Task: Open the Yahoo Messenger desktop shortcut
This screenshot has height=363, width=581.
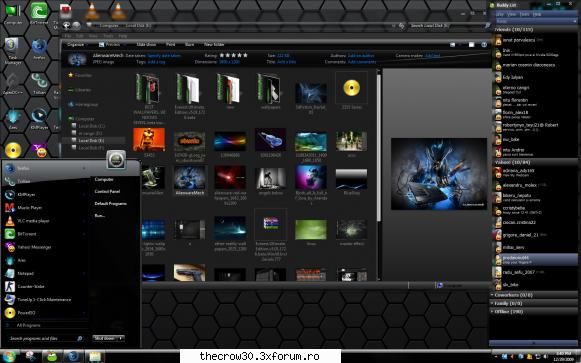Action: (39, 151)
